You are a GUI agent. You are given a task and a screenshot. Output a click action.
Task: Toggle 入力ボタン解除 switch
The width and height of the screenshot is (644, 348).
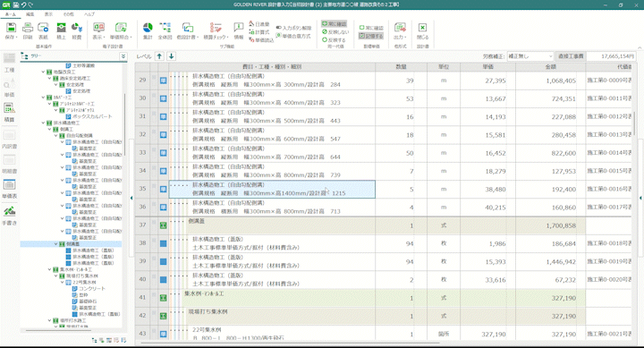tap(293, 28)
